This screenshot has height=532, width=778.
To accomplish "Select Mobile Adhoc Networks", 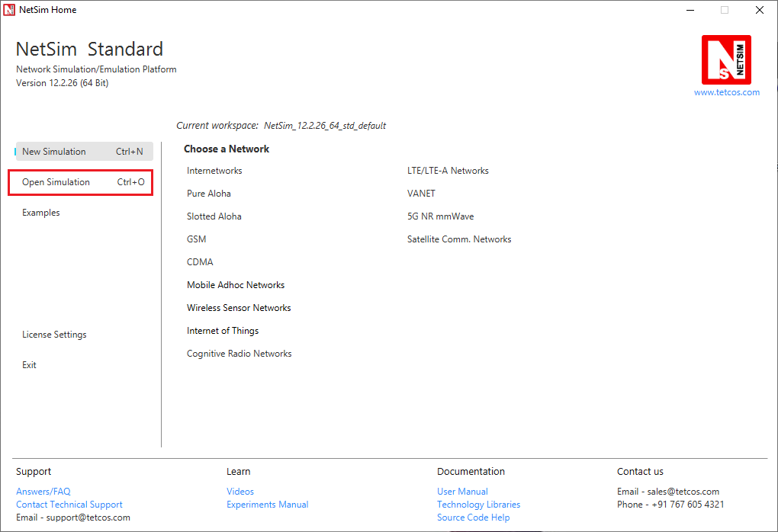I will (x=236, y=285).
